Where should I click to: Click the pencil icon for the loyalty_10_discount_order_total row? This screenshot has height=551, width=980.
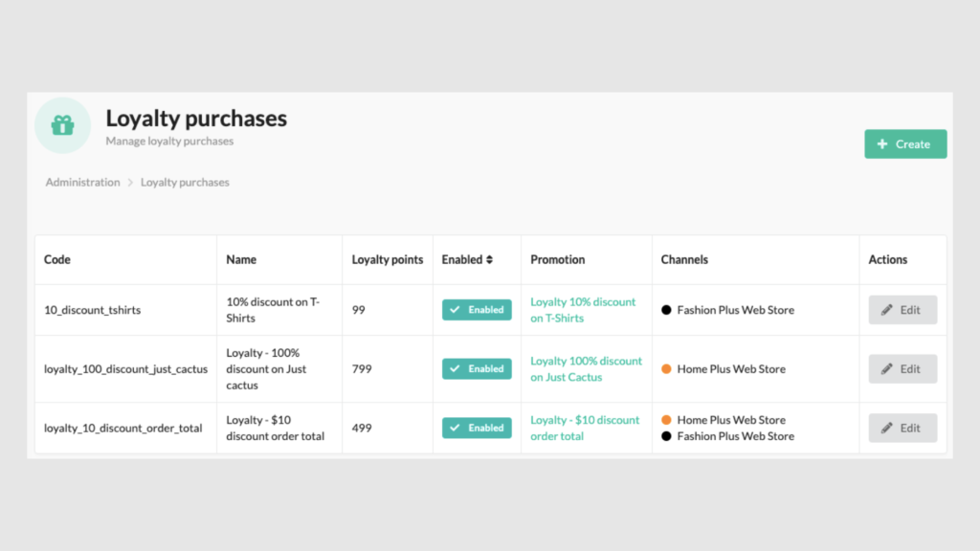click(x=887, y=428)
